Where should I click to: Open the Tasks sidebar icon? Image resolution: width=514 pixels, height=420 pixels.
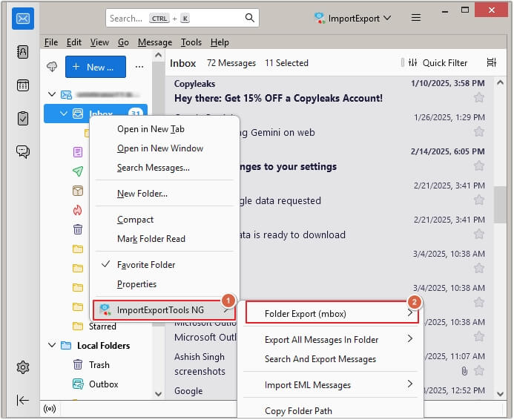23,118
